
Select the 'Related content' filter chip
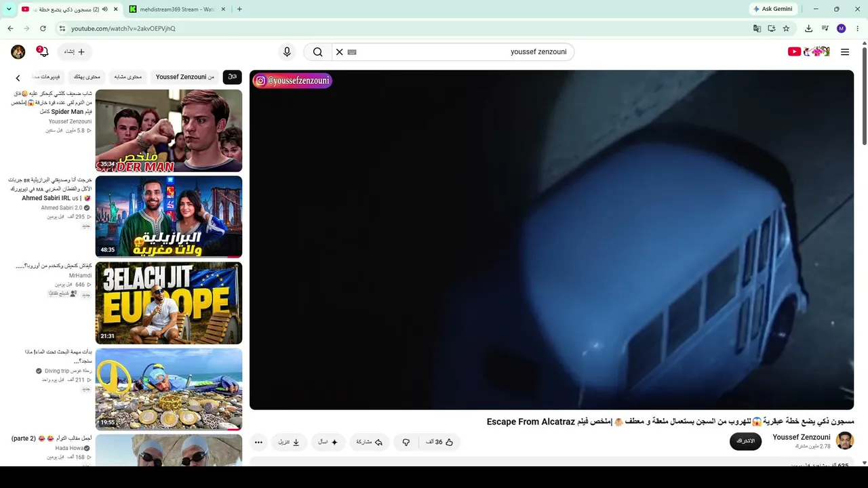(x=128, y=77)
